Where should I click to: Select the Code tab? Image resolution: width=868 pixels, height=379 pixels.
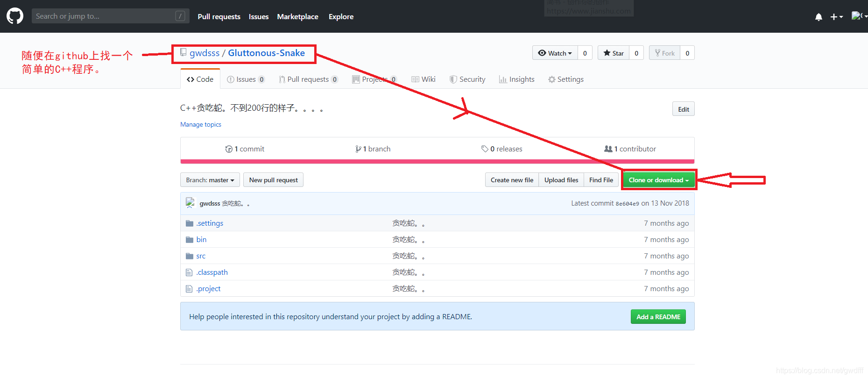(200, 79)
